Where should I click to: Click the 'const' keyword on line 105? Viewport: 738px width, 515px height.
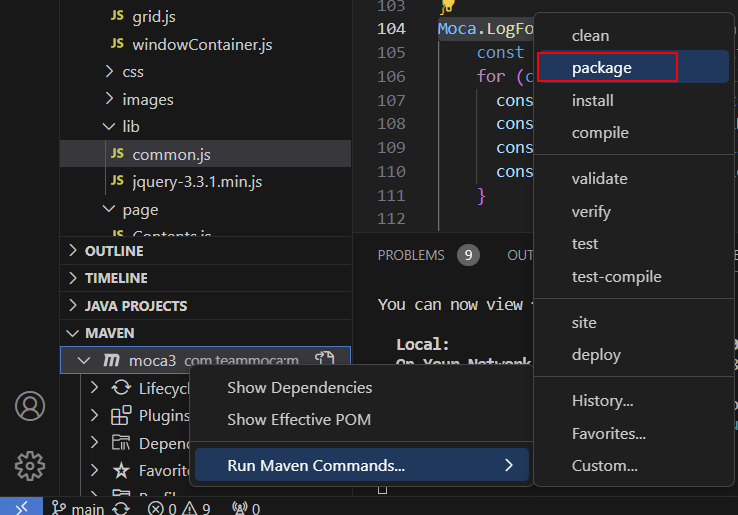pos(500,52)
